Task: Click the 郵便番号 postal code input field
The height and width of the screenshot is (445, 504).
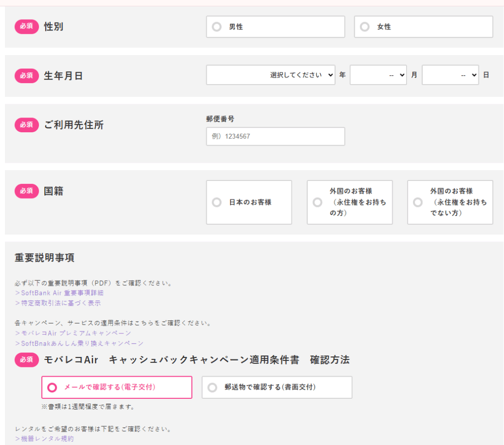Action: click(x=275, y=137)
